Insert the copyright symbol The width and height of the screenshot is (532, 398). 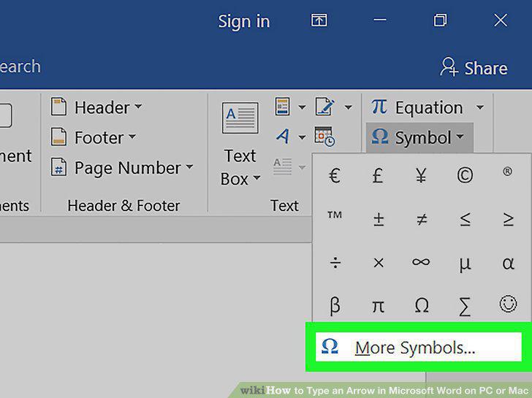(x=465, y=175)
